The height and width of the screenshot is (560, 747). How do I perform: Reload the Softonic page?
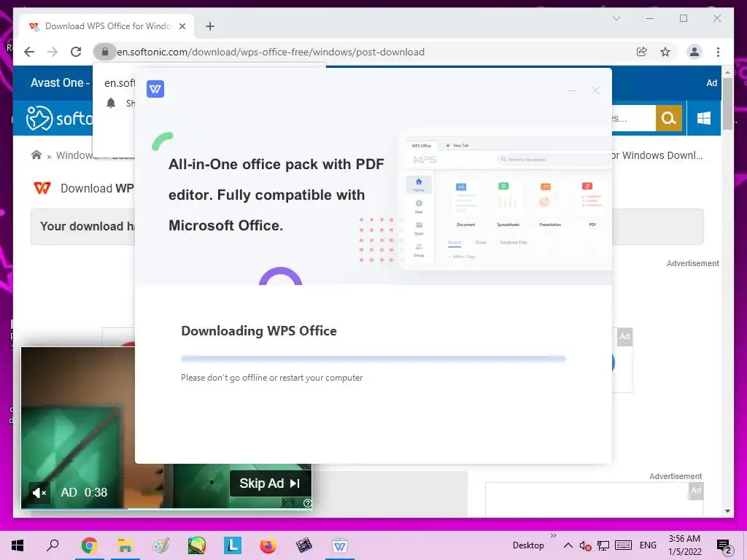pyautogui.click(x=76, y=52)
